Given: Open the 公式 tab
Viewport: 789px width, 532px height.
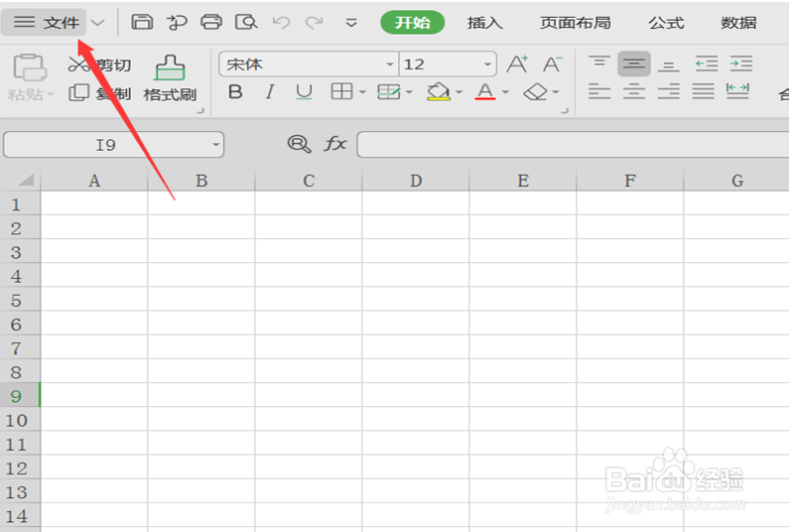Looking at the screenshot, I should pos(666,23).
